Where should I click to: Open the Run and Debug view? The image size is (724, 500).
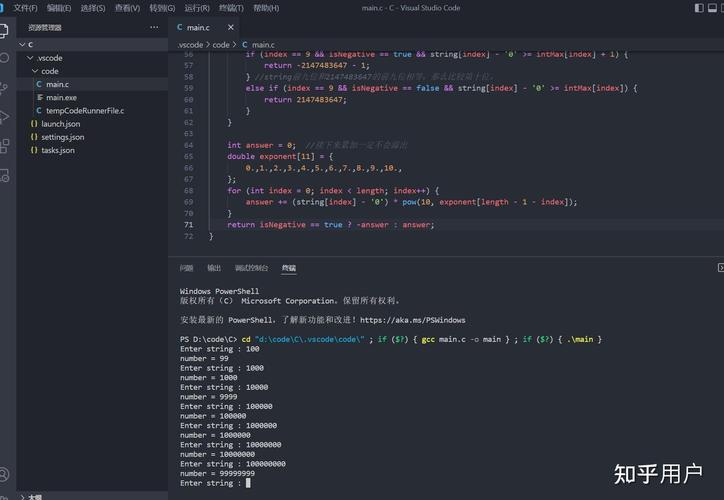[4, 117]
